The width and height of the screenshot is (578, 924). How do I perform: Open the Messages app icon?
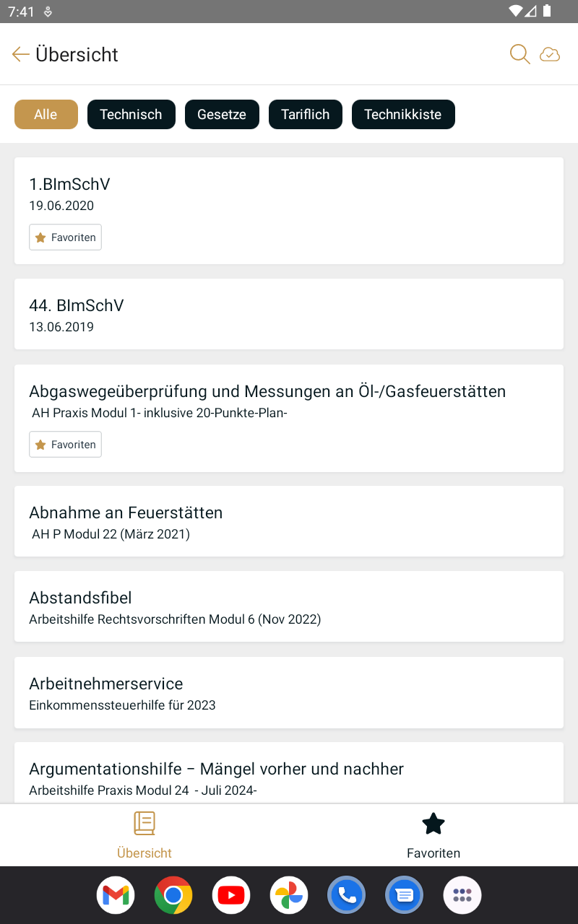coord(405,895)
